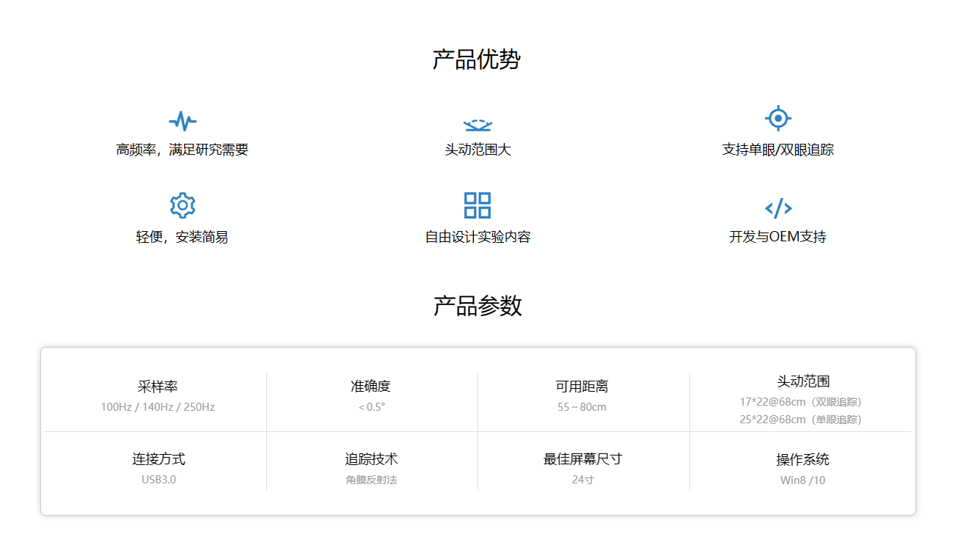
Task: Click the crosshair target eye-tracking icon
Action: point(778,118)
